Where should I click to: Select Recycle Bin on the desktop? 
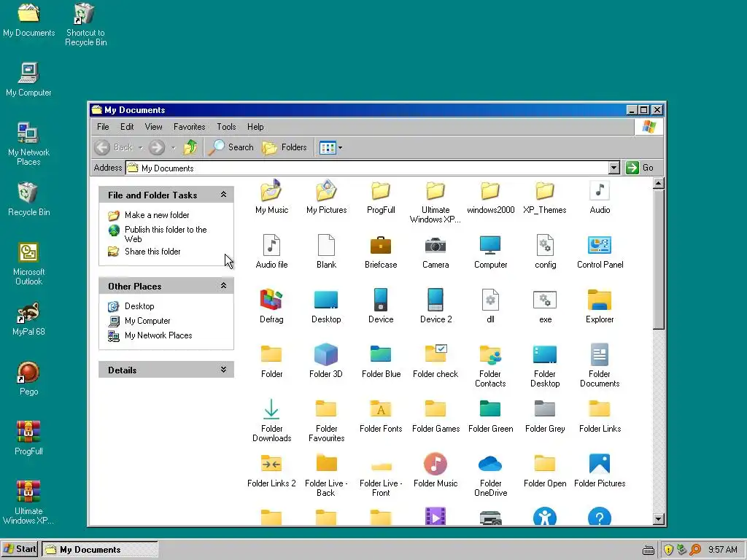pyautogui.click(x=28, y=200)
